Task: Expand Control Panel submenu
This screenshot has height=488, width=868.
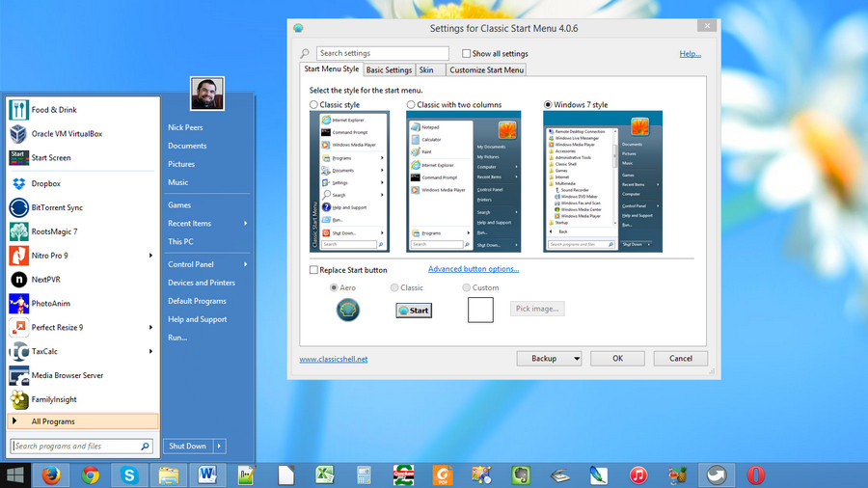Action: (x=245, y=264)
